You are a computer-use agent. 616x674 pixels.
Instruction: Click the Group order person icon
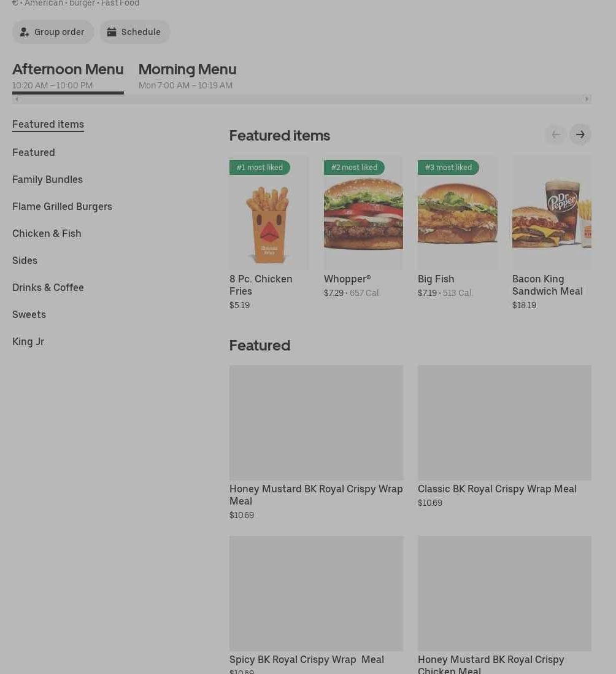25,32
